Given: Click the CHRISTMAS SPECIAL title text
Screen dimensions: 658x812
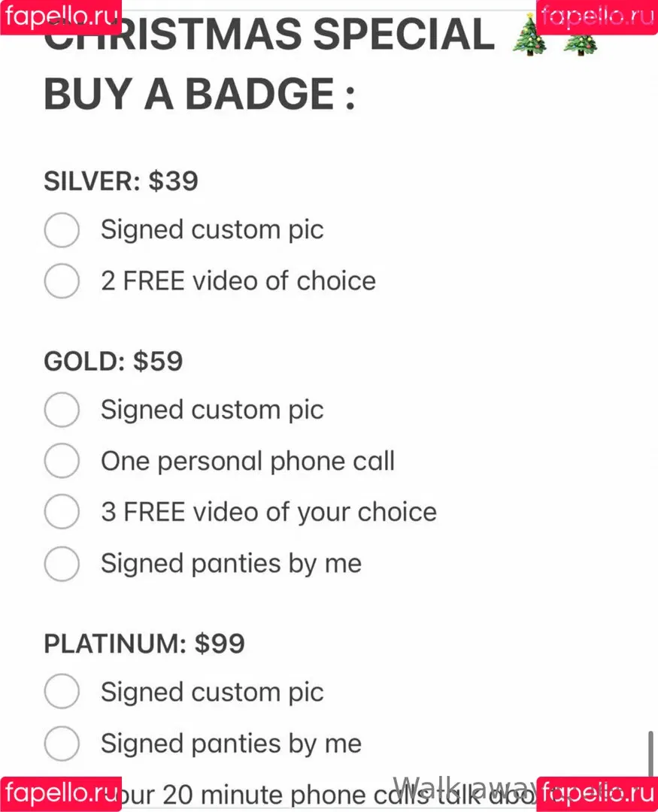Looking at the screenshot, I should click(269, 34).
